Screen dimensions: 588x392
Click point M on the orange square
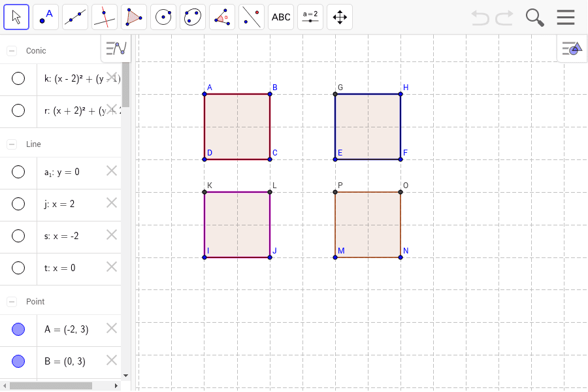pos(335,257)
